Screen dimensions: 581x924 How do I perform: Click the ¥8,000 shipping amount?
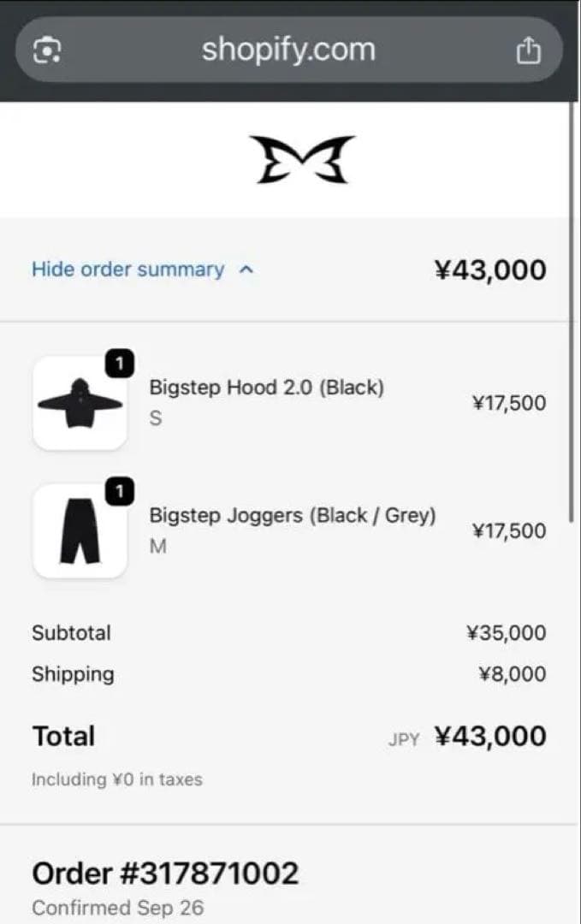coord(512,674)
